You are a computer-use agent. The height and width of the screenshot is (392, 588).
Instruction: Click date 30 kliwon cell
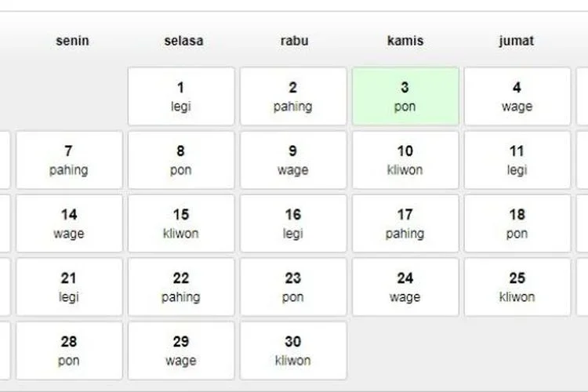293,350
